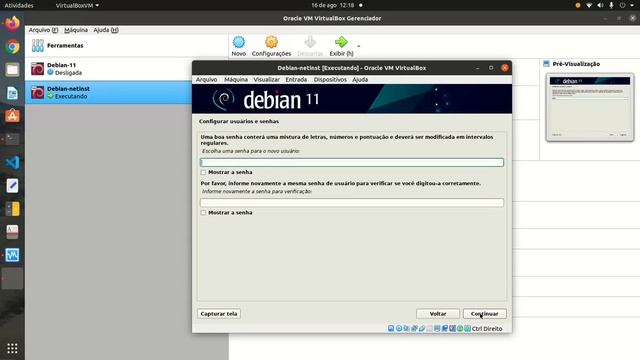640x360 pixels.
Task: Focus the password verification field
Action: (x=352, y=202)
